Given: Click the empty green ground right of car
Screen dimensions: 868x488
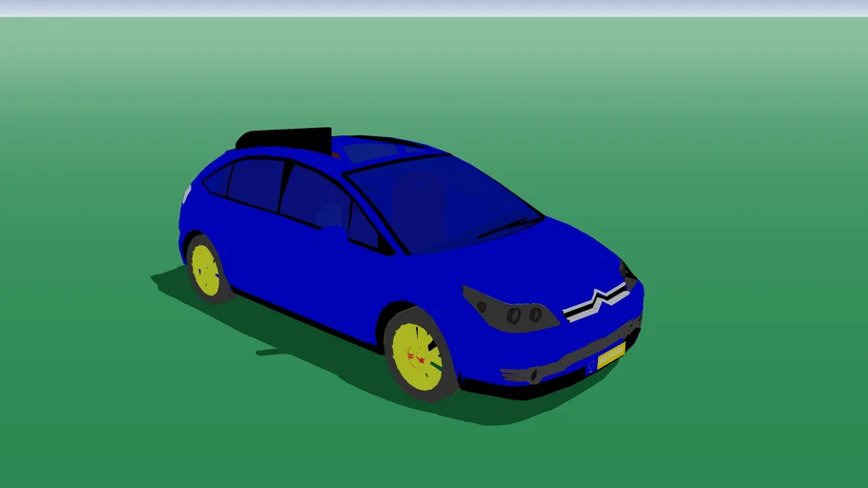Looking at the screenshot, I should point(754,286).
